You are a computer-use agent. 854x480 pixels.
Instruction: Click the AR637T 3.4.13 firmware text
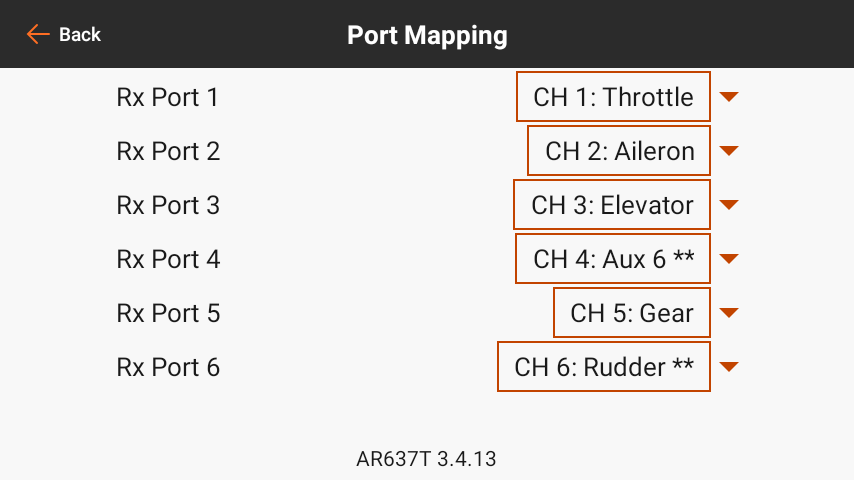[x=427, y=460]
